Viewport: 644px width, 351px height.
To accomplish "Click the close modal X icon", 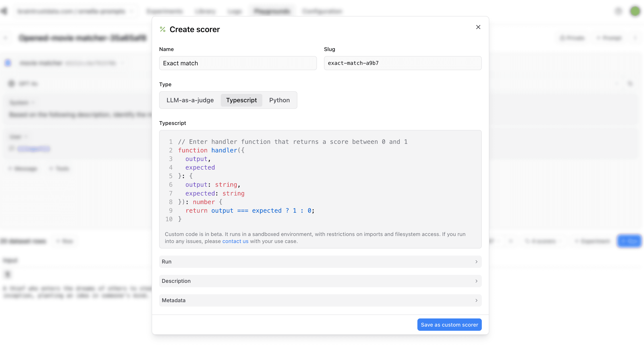I will [x=478, y=27].
